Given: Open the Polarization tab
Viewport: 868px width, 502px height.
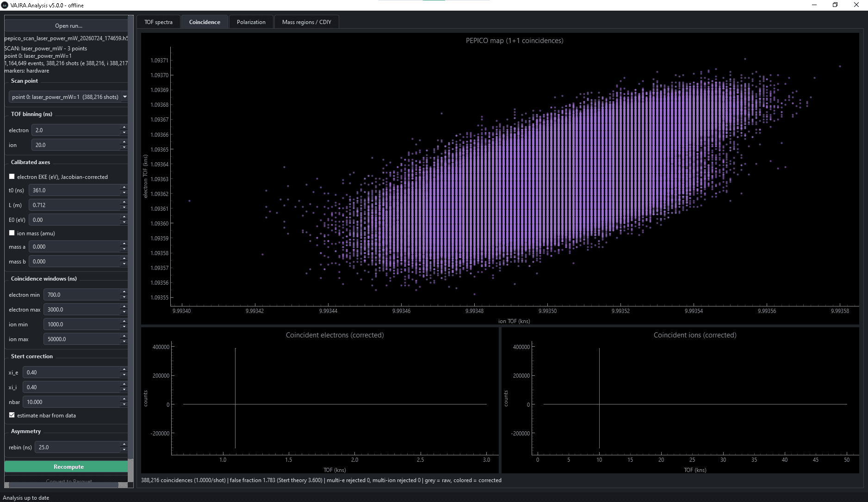Looking at the screenshot, I should click(x=251, y=22).
